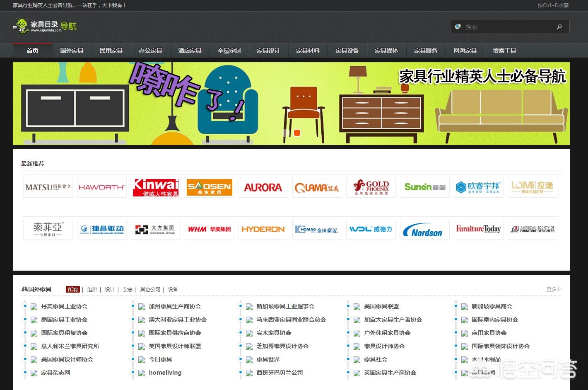This screenshot has height=390, width=588.
Task: Switch to the 杂志 filter tab
Action: [128, 289]
